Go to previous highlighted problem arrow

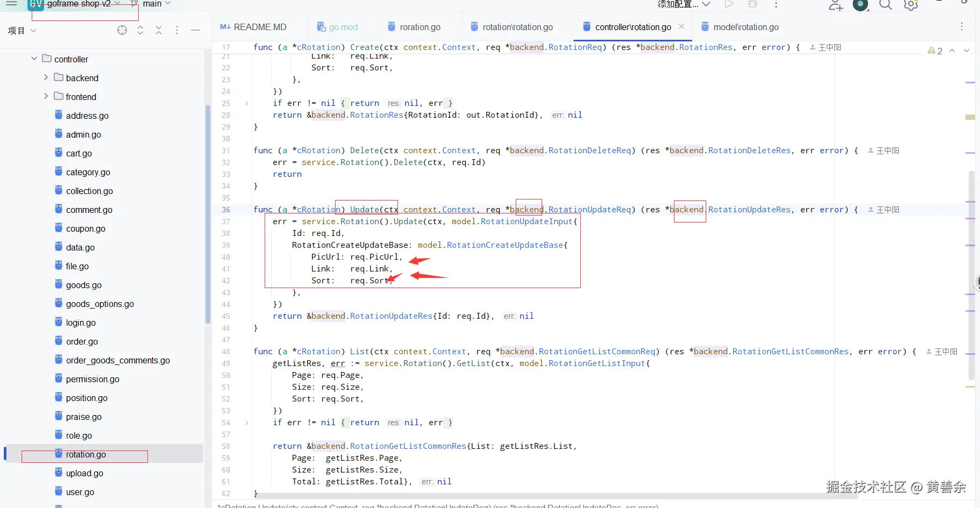(x=952, y=51)
